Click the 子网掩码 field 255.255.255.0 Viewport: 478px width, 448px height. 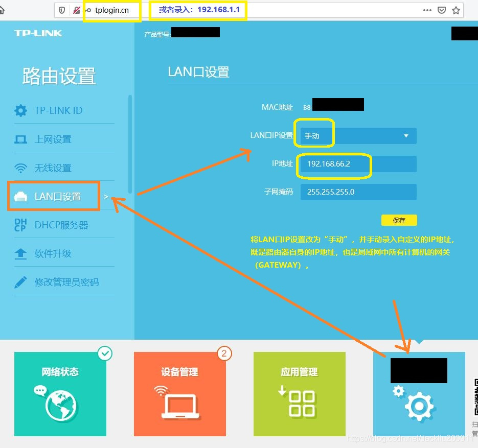[x=358, y=192]
